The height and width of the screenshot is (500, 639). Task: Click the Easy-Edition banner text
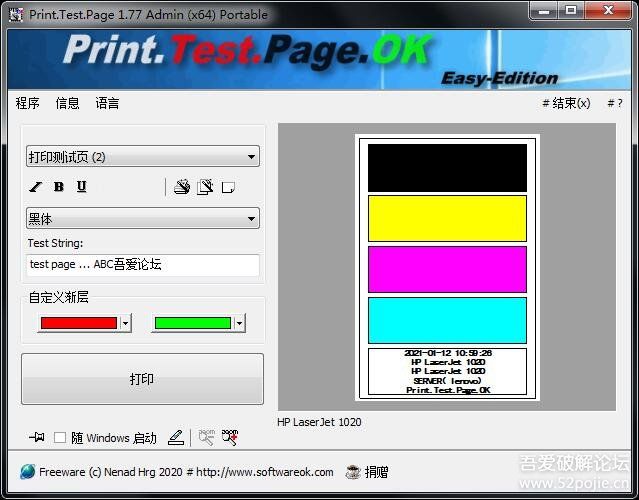[x=500, y=78]
